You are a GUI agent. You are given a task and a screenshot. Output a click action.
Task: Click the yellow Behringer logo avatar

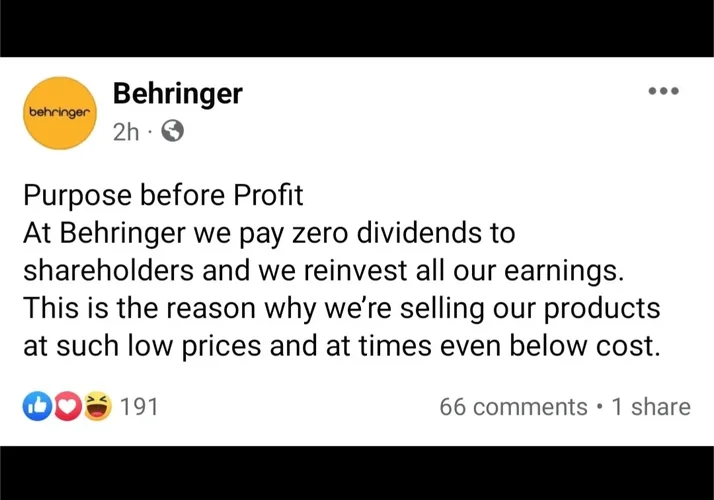point(60,113)
